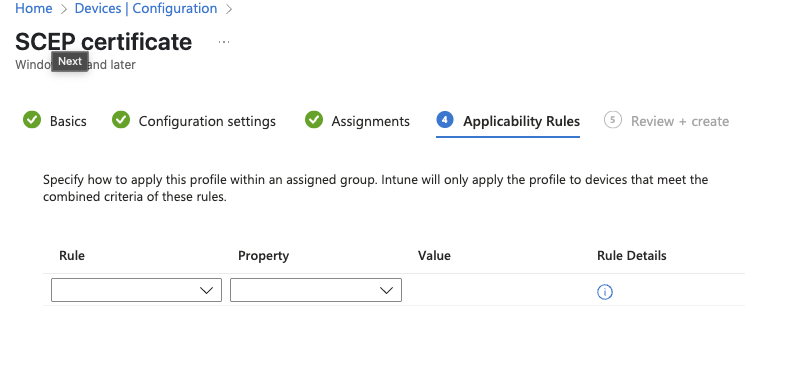
Task: Click the Rule Details info icon
Action: pos(605,292)
